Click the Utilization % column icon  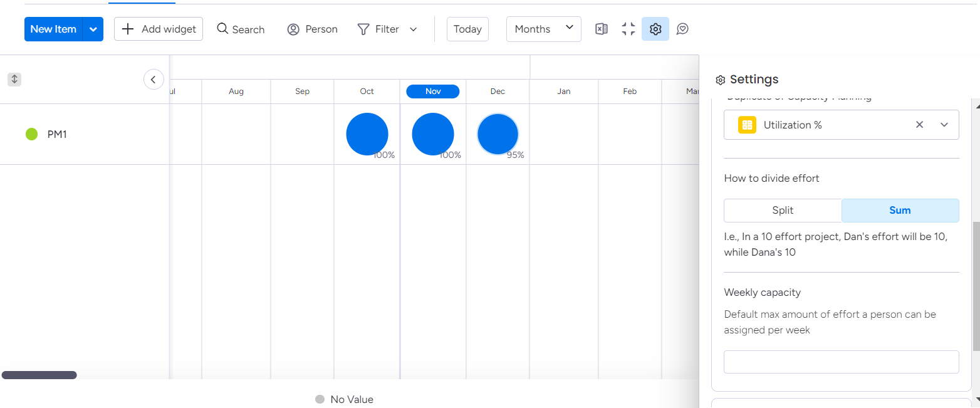click(x=747, y=125)
